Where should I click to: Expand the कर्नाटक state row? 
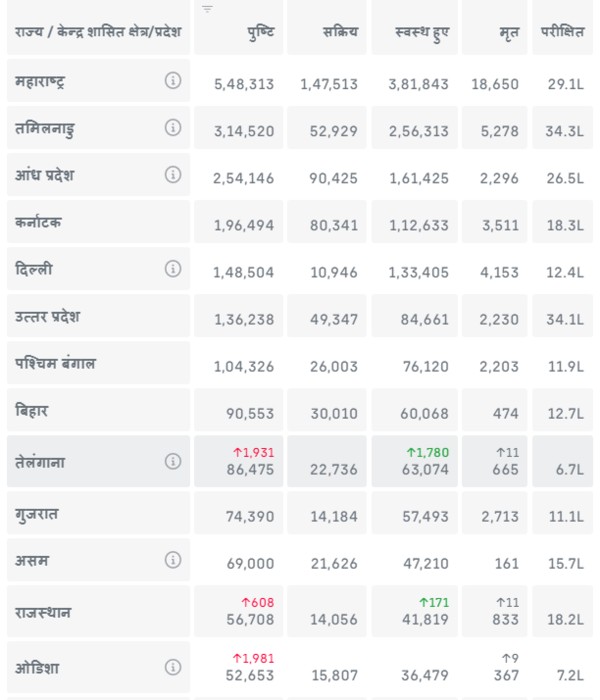98,223
